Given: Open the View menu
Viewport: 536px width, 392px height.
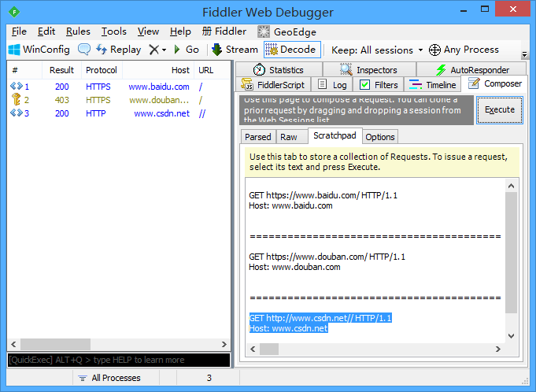Looking at the screenshot, I should pos(148,31).
